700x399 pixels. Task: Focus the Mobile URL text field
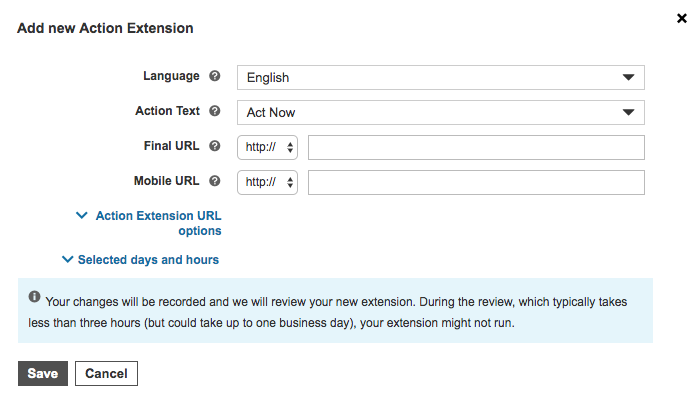pos(476,182)
